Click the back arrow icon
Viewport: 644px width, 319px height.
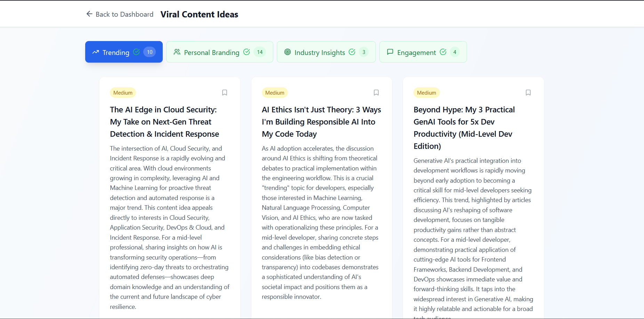click(89, 14)
